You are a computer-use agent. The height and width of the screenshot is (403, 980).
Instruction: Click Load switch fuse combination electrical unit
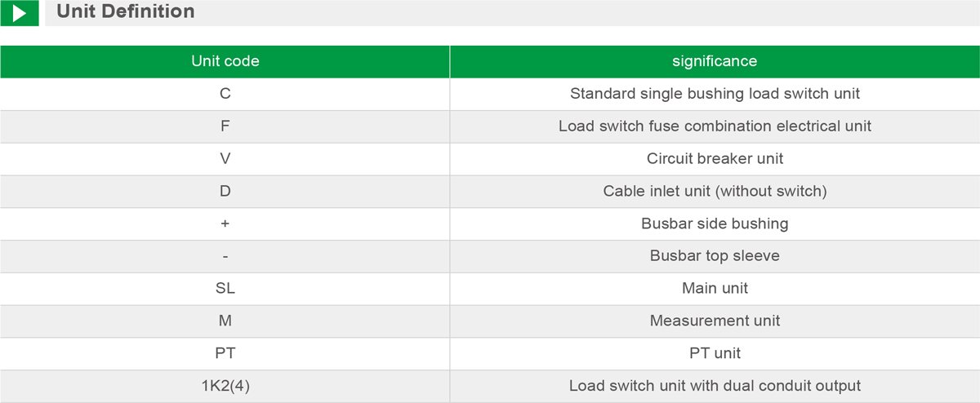pos(715,126)
